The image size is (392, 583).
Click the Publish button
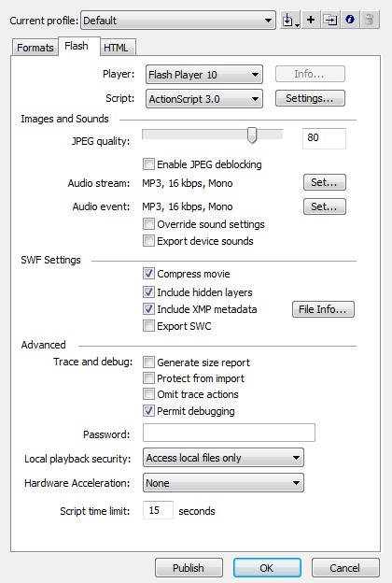click(x=189, y=568)
